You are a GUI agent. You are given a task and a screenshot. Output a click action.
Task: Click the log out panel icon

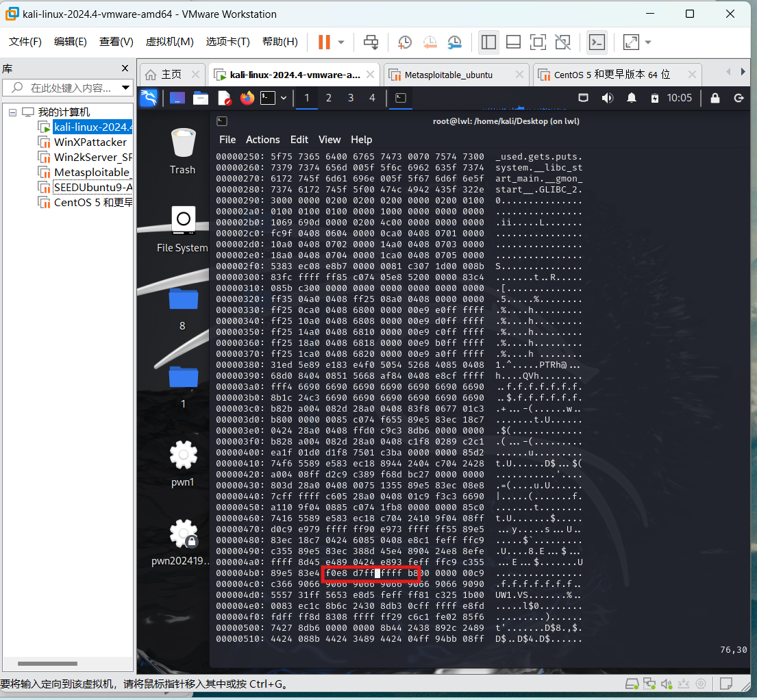739,98
